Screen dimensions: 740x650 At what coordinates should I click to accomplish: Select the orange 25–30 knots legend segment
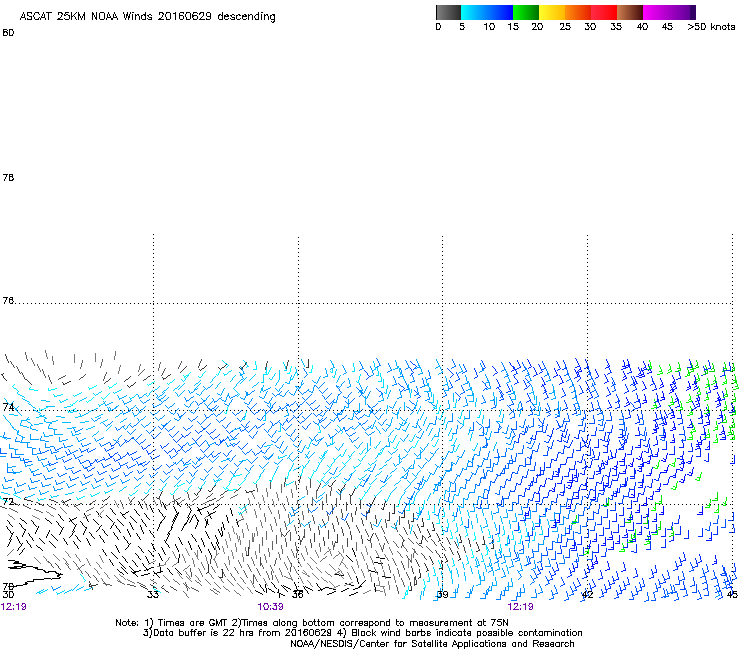pyautogui.click(x=578, y=12)
